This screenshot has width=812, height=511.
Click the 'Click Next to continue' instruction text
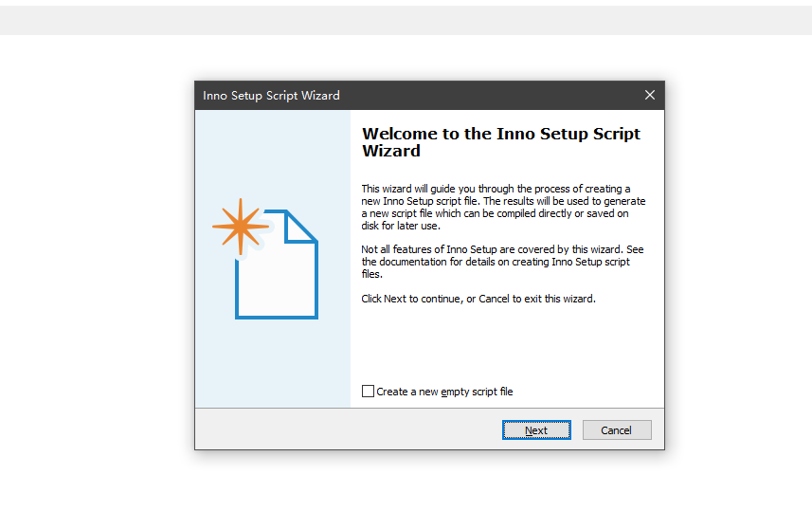pyautogui.click(x=478, y=299)
